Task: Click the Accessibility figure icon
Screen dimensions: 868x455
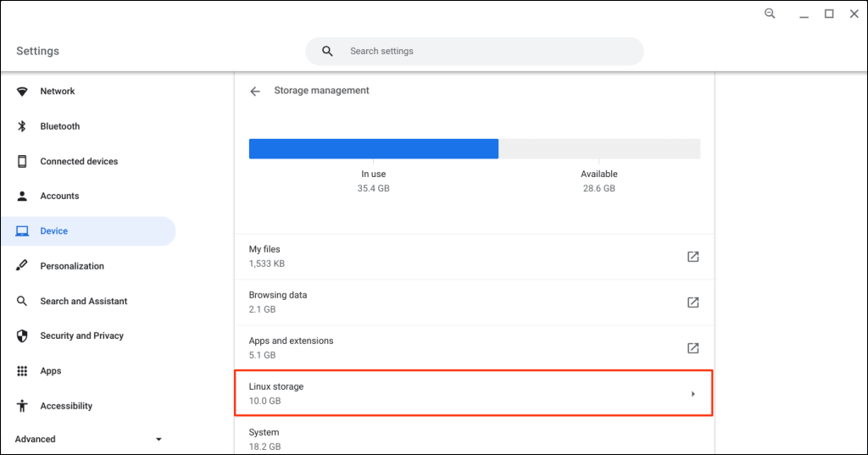Action: click(23, 406)
